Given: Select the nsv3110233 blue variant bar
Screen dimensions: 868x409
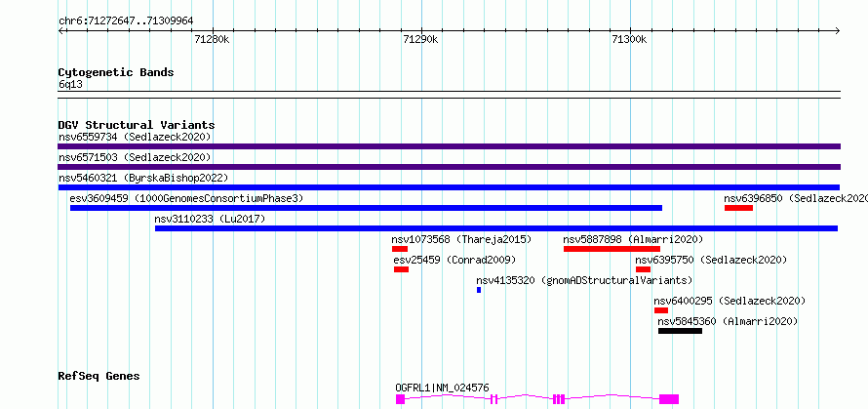Looking at the screenshot, I should point(496,228).
